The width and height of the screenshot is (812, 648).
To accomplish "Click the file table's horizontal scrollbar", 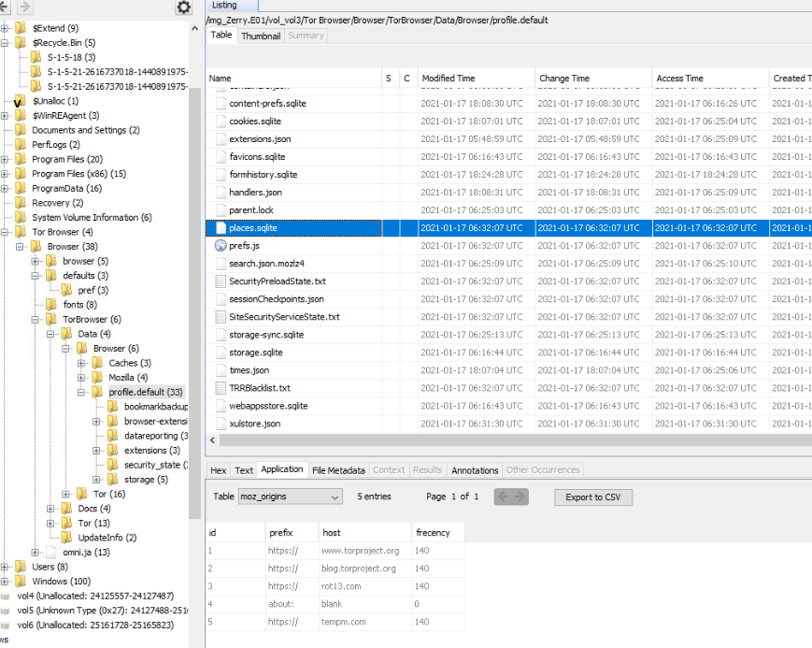I will (505, 440).
